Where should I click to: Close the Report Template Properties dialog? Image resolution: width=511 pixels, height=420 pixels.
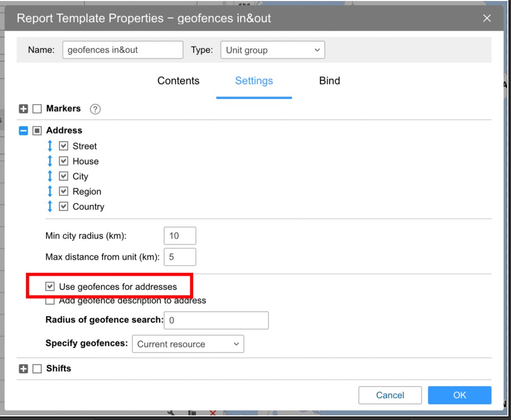pyautogui.click(x=486, y=18)
